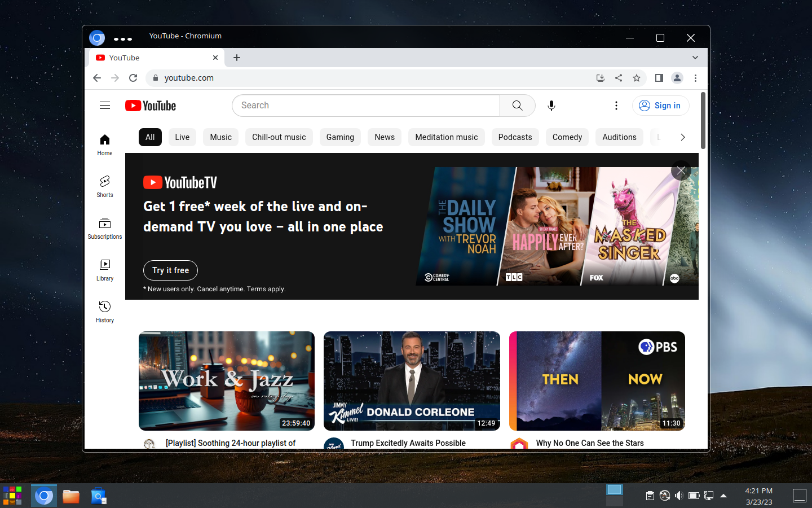Image resolution: width=812 pixels, height=508 pixels.
Task: Open the YouTube hamburger guide menu
Action: click(105, 106)
